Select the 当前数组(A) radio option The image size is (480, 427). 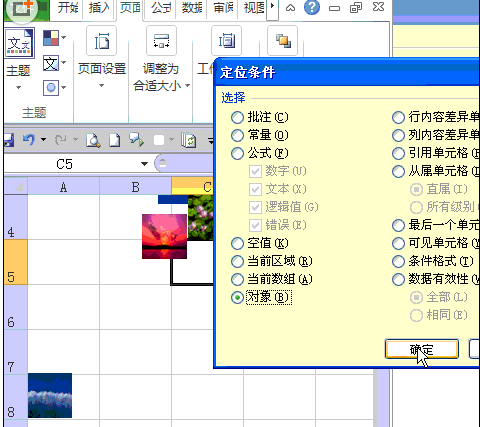(237, 279)
